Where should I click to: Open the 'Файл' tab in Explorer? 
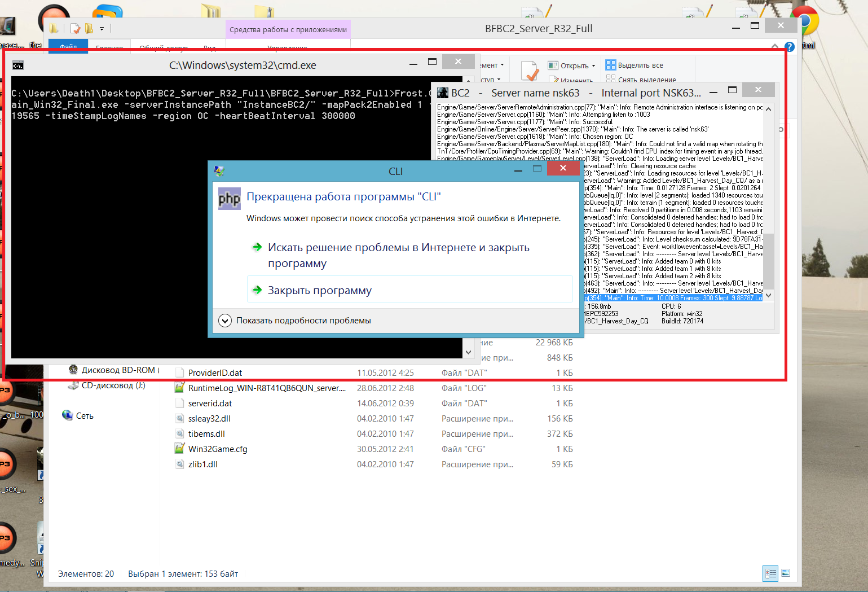(68, 47)
